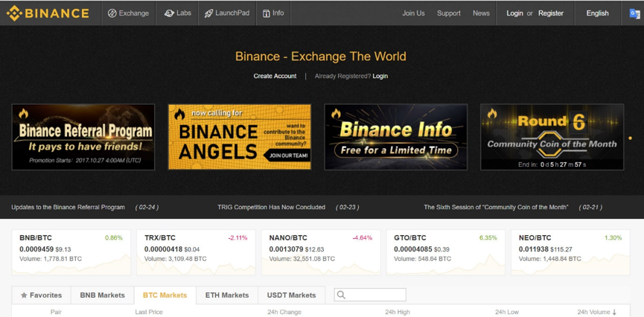Open the English language selector
Screen dimensions: 644x317
(597, 13)
